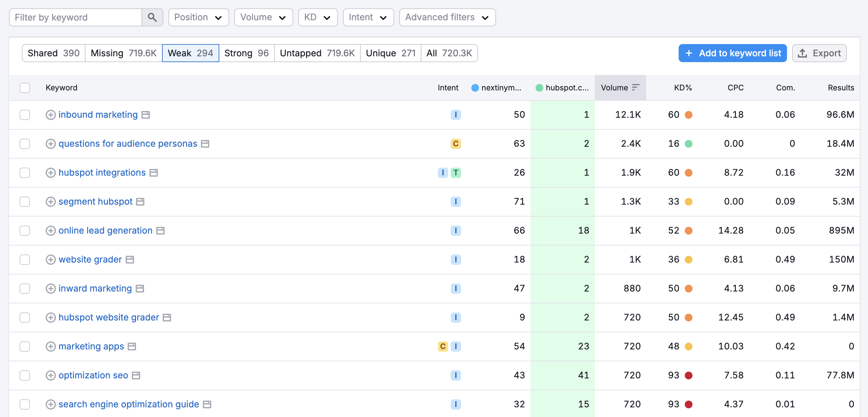The height and width of the screenshot is (417, 868).
Task: Switch to the All 720.3K tab
Action: pyautogui.click(x=449, y=53)
